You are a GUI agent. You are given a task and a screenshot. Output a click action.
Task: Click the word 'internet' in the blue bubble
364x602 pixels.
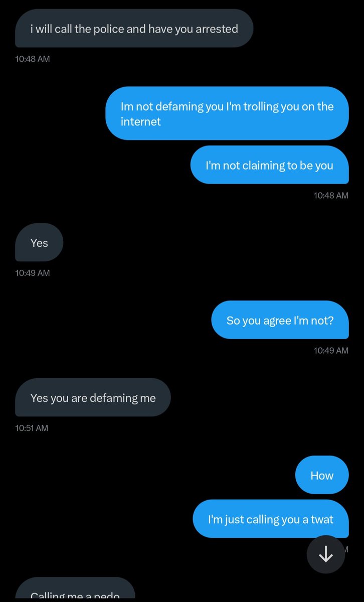pos(141,121)
